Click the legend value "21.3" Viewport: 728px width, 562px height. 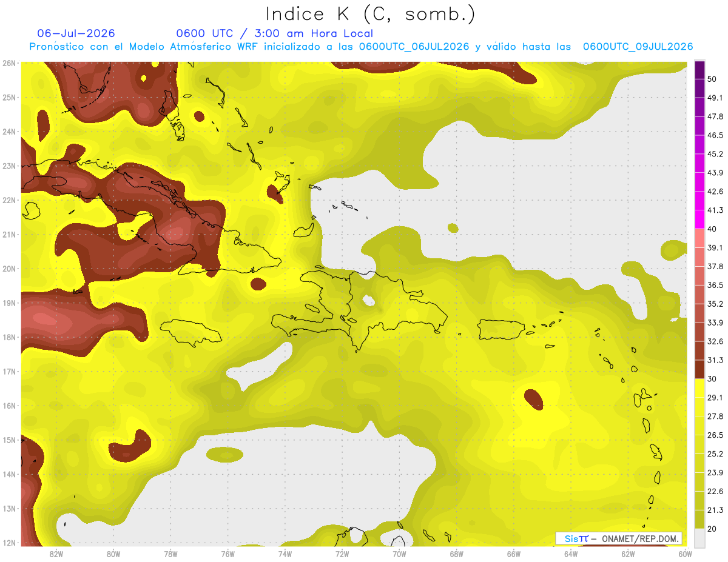(716, 510)
